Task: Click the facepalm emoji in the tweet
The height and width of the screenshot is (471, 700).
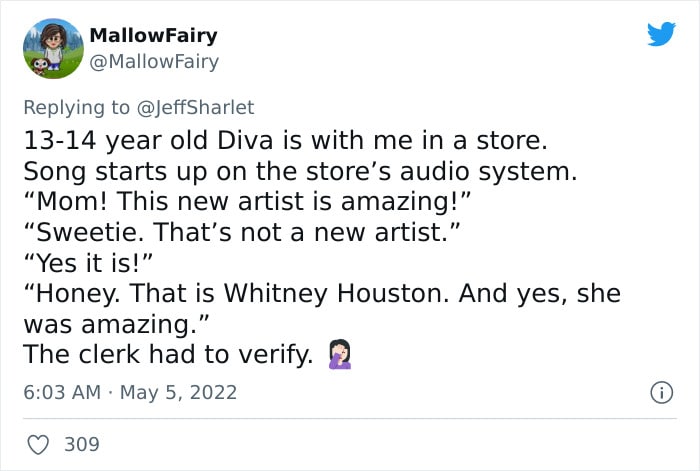Action: [x=340, y=354]
